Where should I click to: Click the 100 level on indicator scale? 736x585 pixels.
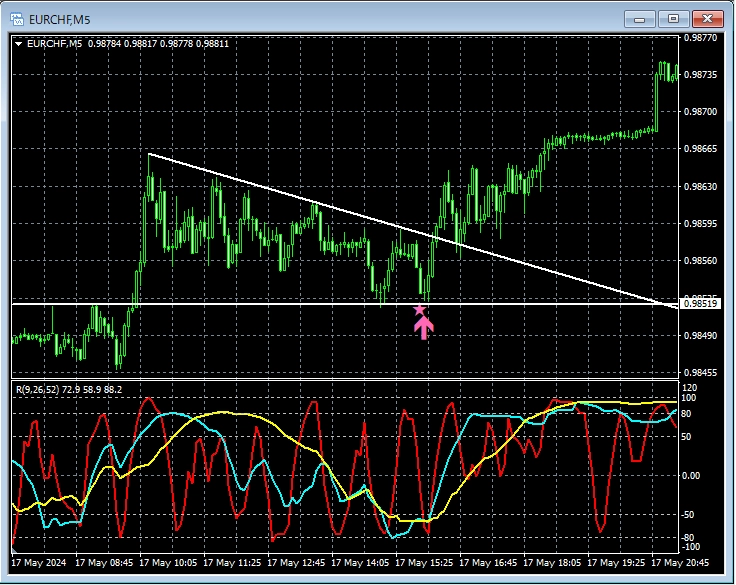pyautogui.click(x=689, y=398)
